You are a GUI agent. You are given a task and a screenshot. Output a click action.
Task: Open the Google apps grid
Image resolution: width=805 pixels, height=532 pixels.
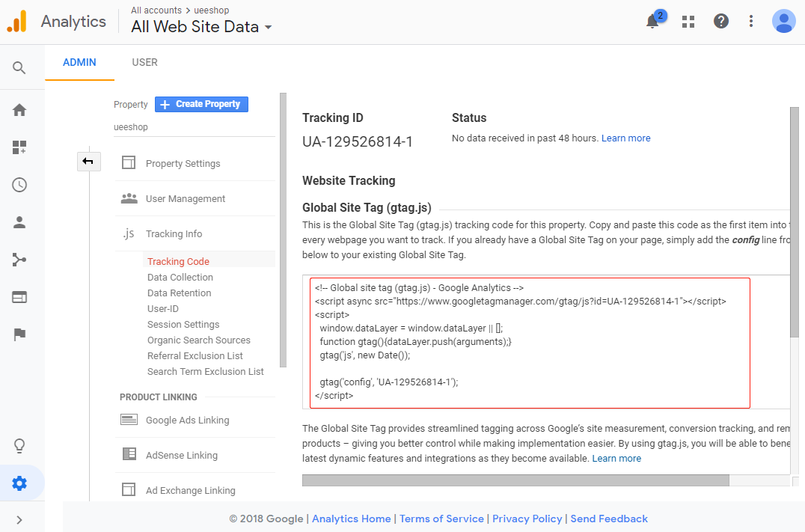pos(688,22)
